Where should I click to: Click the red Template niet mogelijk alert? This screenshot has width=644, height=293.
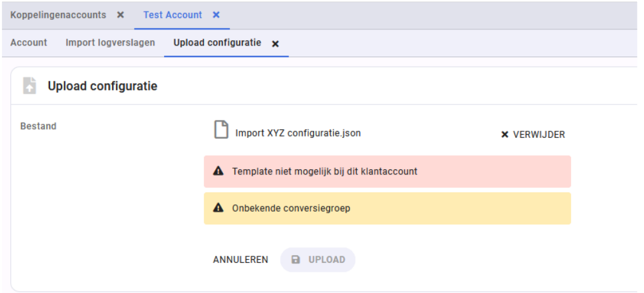coord(387,171)
